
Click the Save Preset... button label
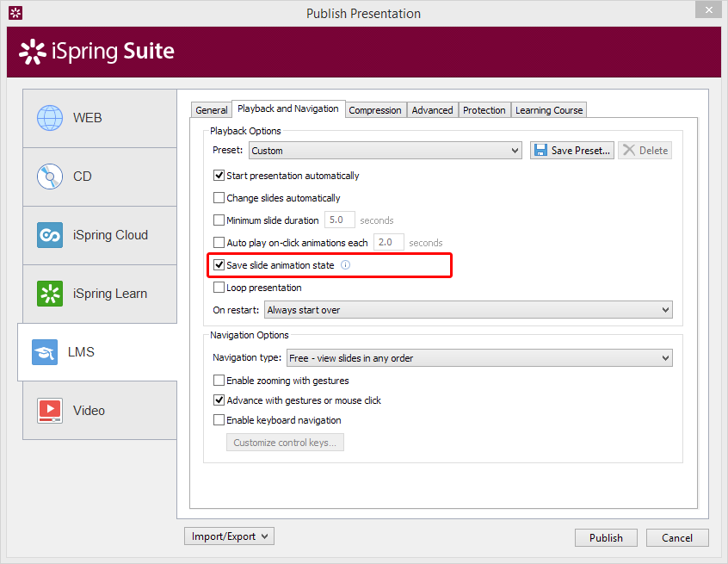pos(580,151)
